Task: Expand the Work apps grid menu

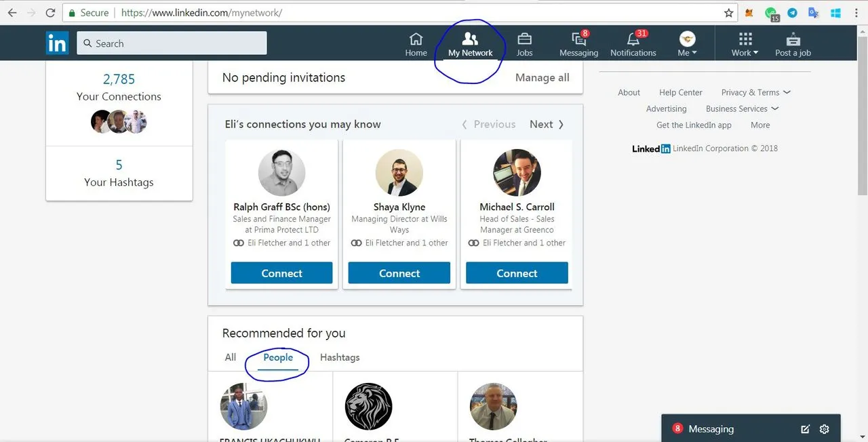Action: (x=745, y=44)
